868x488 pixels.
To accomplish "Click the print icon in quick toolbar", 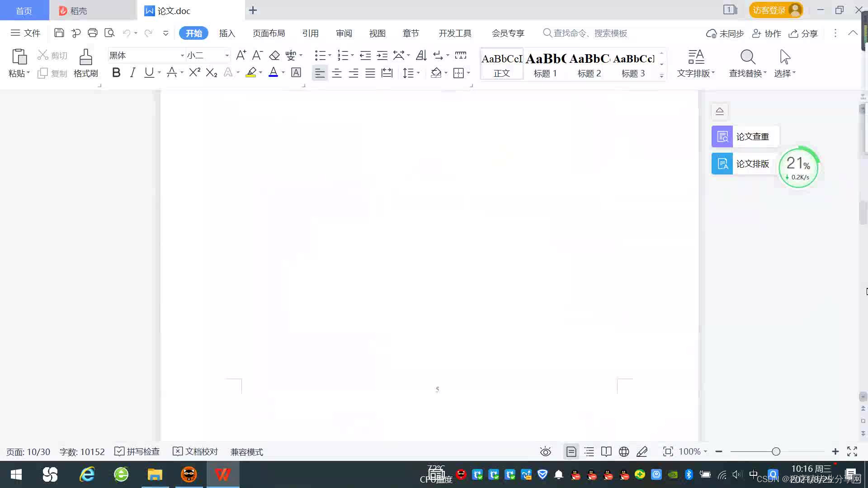I will click(x=93, y=33).
